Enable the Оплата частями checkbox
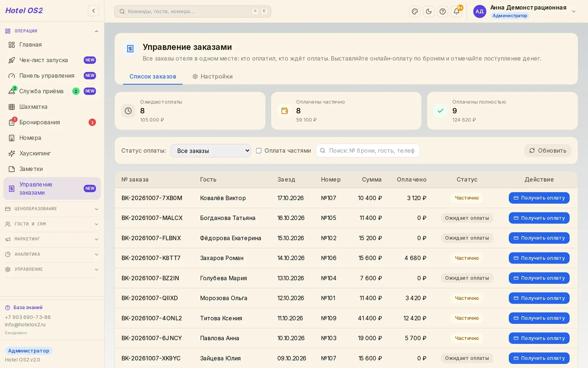This screenshot has height=368, width=588. [x=259, y=151]
